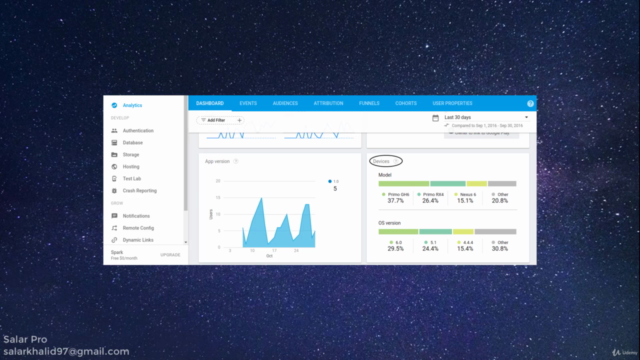Screen dimensions: 640x360
Task: Click the help question mark icon
Action: pyautogui.click(x=530, y=104)
